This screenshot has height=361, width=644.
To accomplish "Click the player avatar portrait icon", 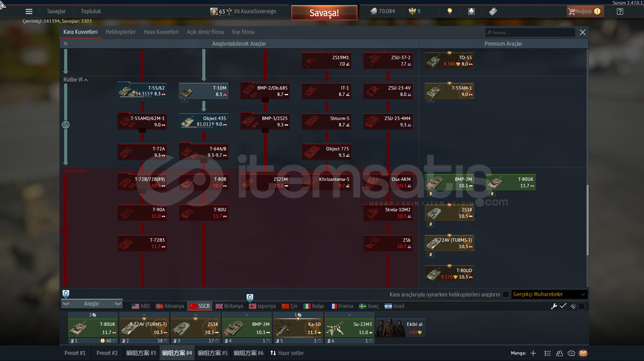I will [x=214, y=11].
